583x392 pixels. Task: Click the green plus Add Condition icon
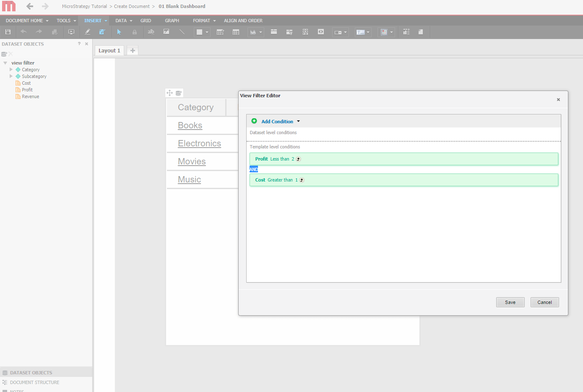[x=254, y=121]
